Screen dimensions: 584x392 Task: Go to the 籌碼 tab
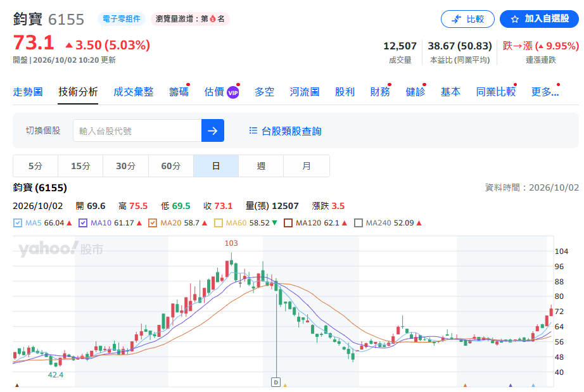179,92
